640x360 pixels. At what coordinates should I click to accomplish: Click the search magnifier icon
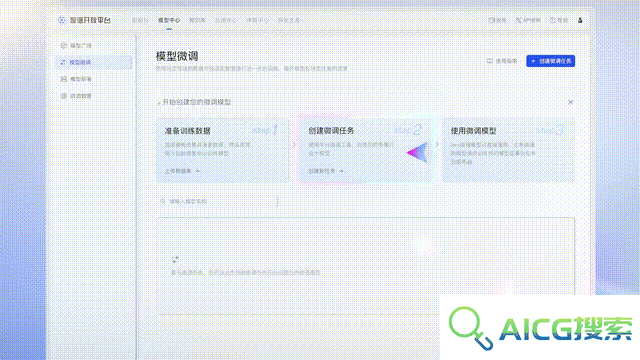tap(163, 201)
